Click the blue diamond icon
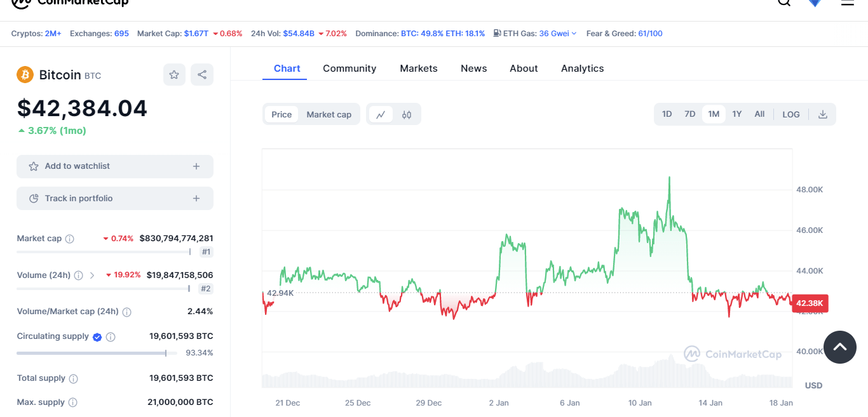This screenshot has height=417, width=868. (x=815, y=2)
